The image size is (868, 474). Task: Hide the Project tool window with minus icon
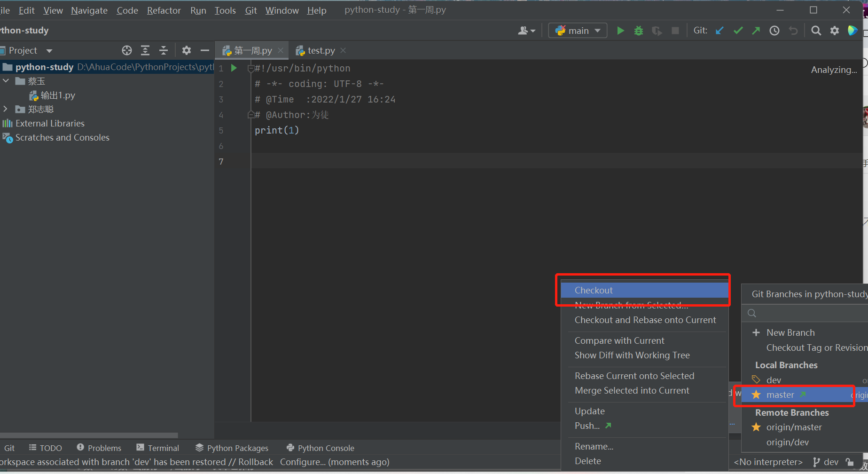(205, 50)
